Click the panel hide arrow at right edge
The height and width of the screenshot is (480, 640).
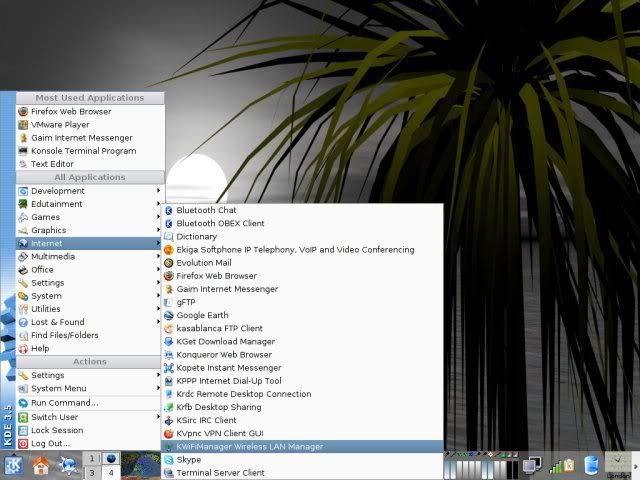[x=636, y=466]
